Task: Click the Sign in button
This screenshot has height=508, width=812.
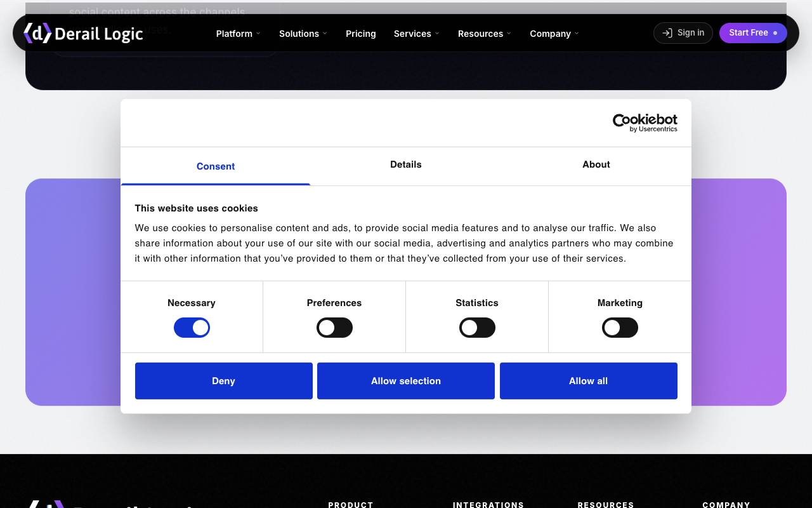Action: pyautogui.click(x=683, y=33)
